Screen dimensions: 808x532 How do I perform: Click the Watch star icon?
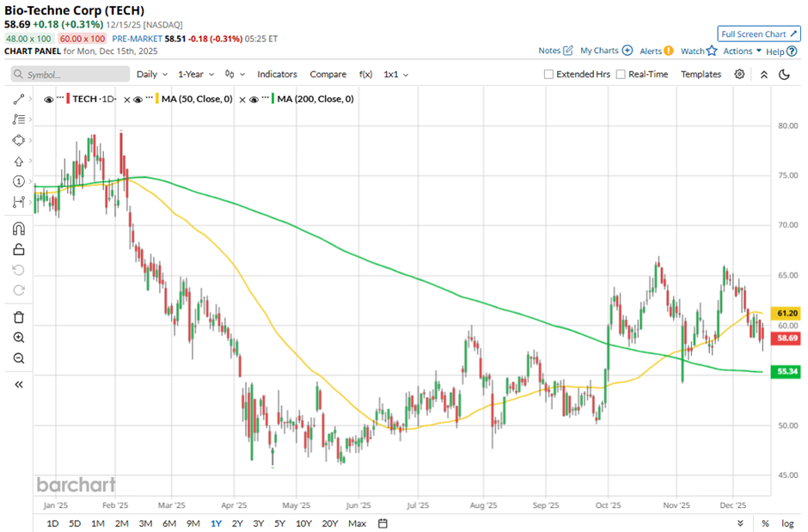click(712, 51)
